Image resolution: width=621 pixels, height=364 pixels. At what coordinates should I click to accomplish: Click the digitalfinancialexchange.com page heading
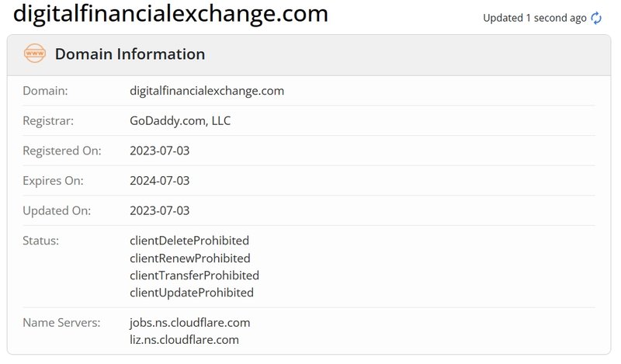point(171,13)
